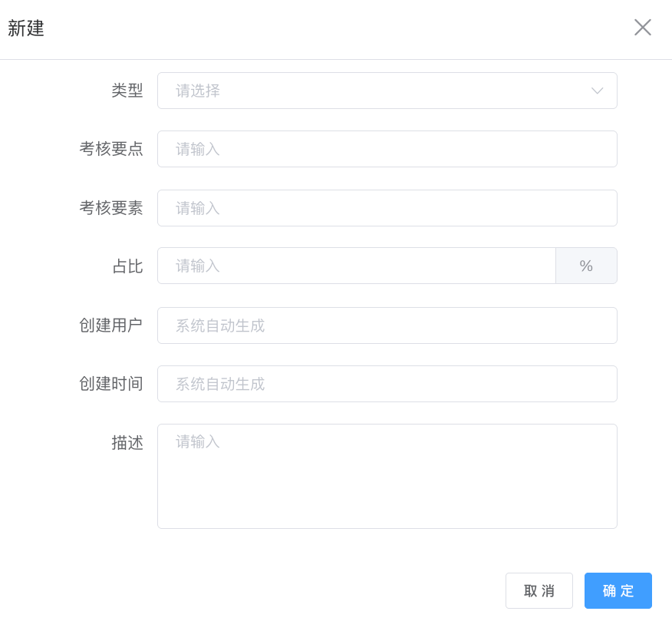This screenshot has width=672, height=631.
Task: Click the 创建时间 field label
Action: [x=111, y=384]
